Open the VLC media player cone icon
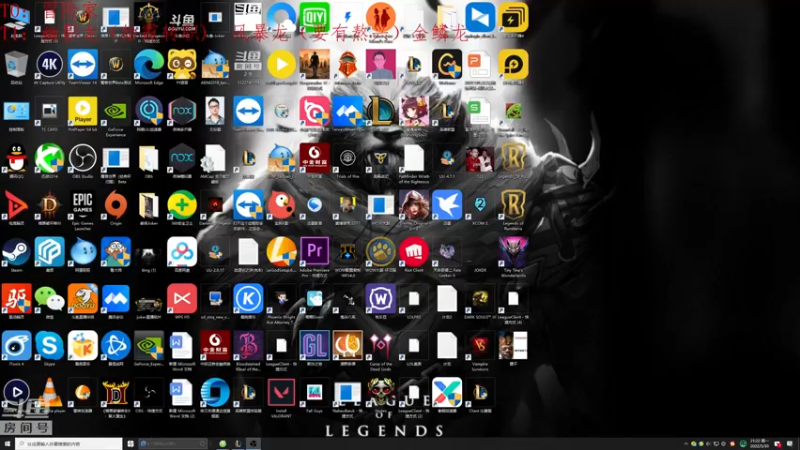 click(x=49, y=393)
